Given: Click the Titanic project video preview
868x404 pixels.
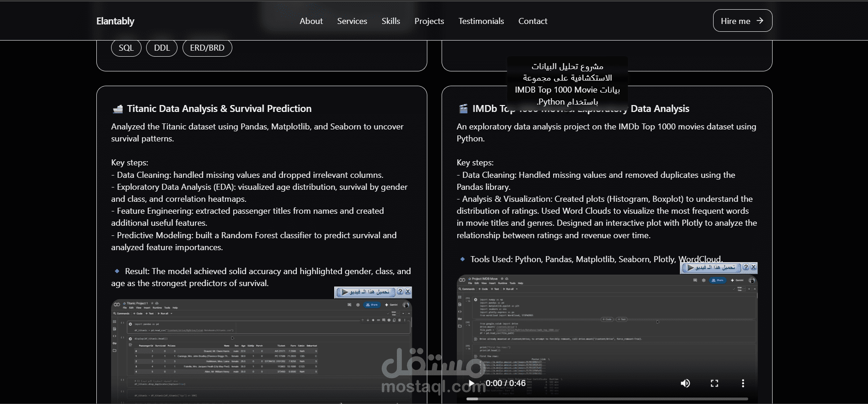Looking at the screenshot, I should 261,351.
